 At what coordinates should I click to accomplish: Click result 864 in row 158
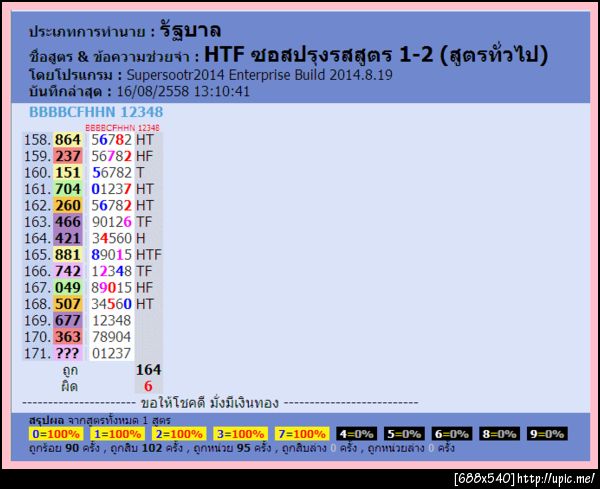(68, 140)
